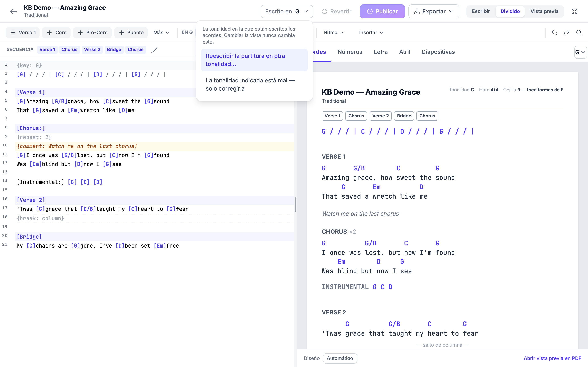Switch to Vista previa mode
588x367 pixels.
coord(544,11)
